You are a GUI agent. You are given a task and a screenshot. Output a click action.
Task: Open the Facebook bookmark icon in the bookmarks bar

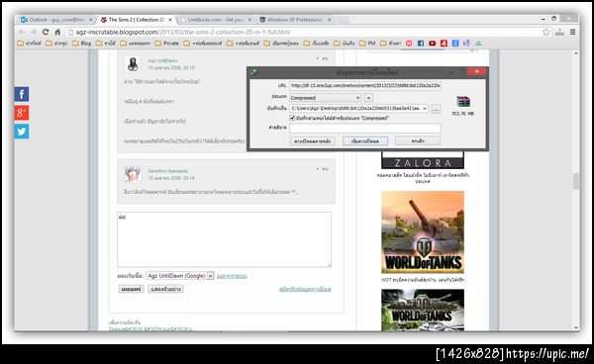[x=421, y=44]
